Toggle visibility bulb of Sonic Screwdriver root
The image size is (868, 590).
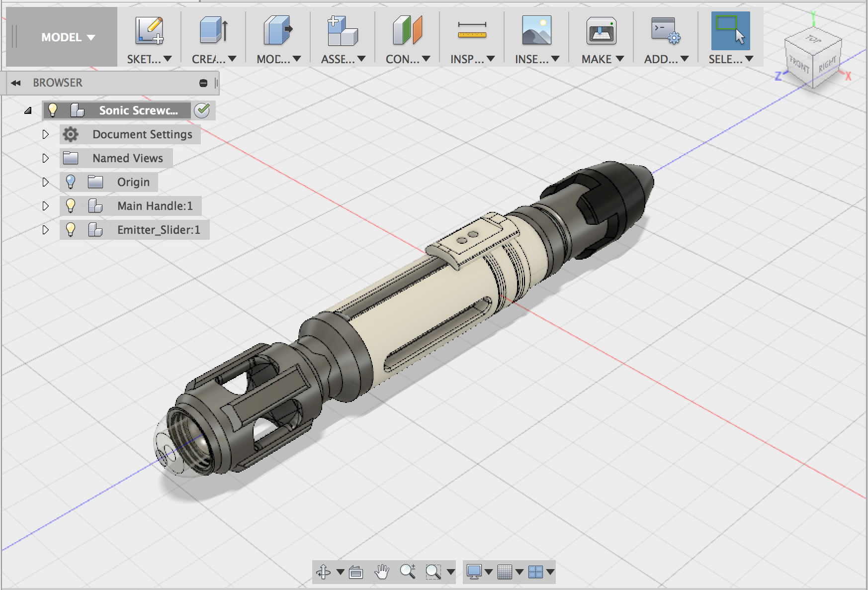[x=53, y=110]
